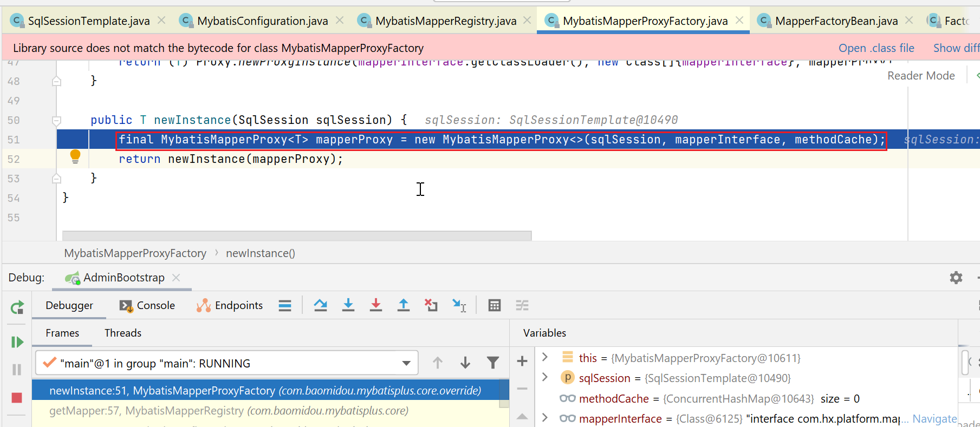Click the horizontal editor scrollbar
980x427 pixels.
297,235
